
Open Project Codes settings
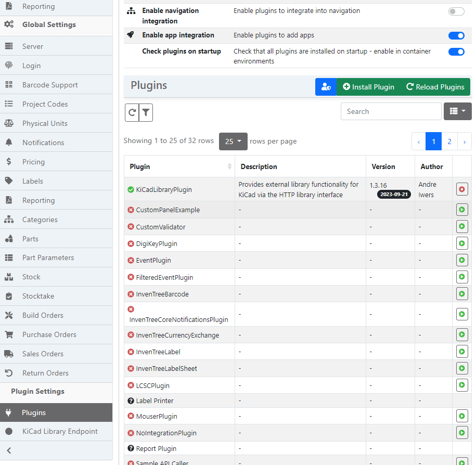point(56,104)
